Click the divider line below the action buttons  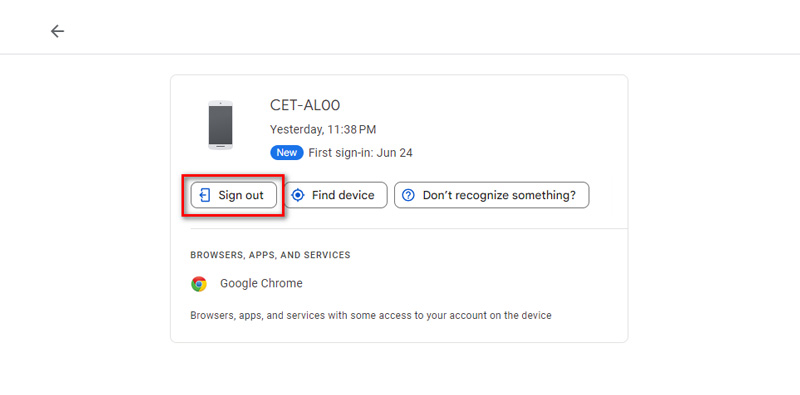pos(409,229)
